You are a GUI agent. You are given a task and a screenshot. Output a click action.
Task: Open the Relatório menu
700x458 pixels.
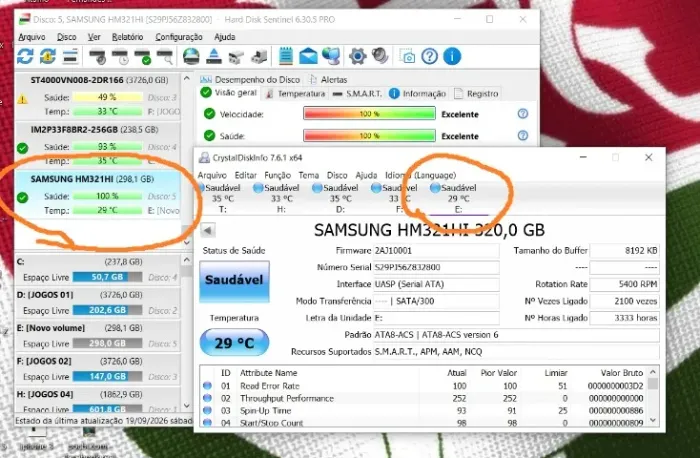[x=127, y=37]
